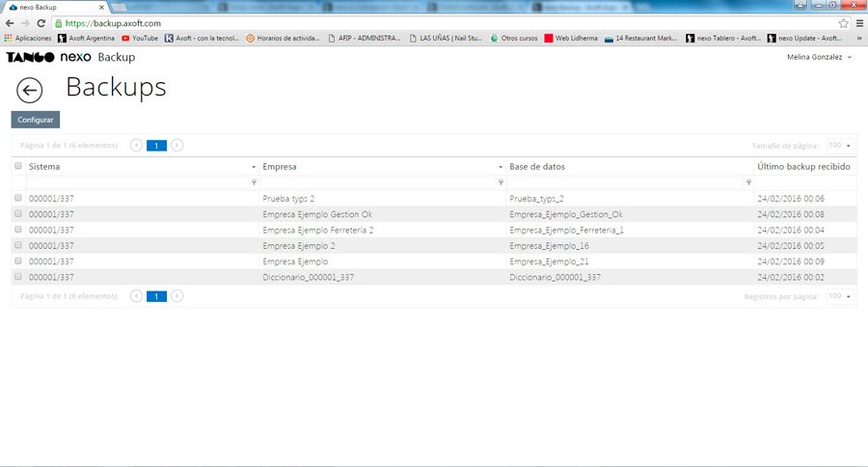Viewport: 868px width, 467px height.
Task: Click Empresa filter funnel icon
Action: 501,182
